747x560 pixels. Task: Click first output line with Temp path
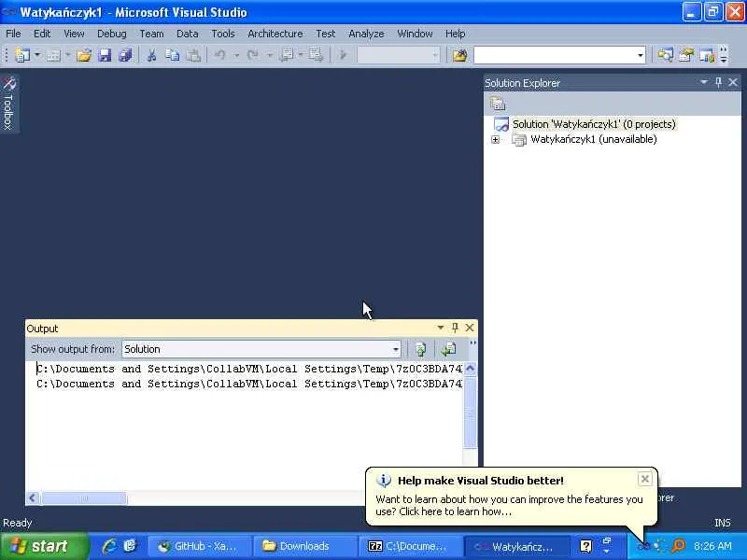249,369
